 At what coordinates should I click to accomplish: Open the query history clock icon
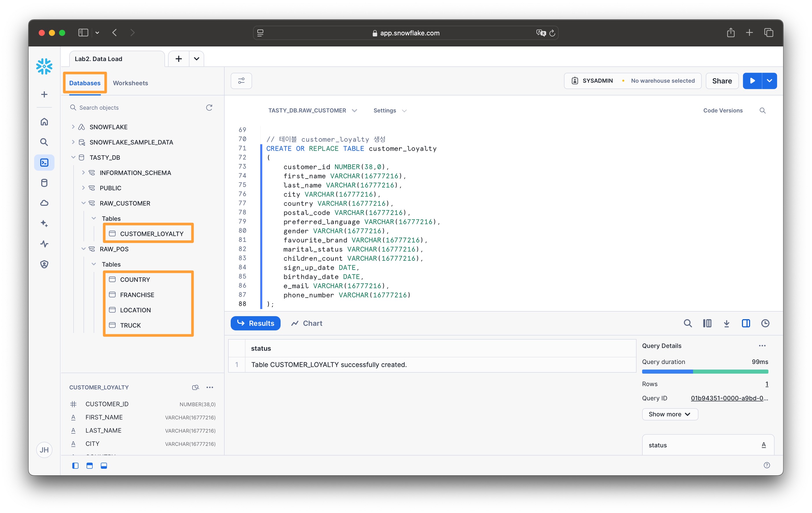pyautogui.click(x=765, y=323)
